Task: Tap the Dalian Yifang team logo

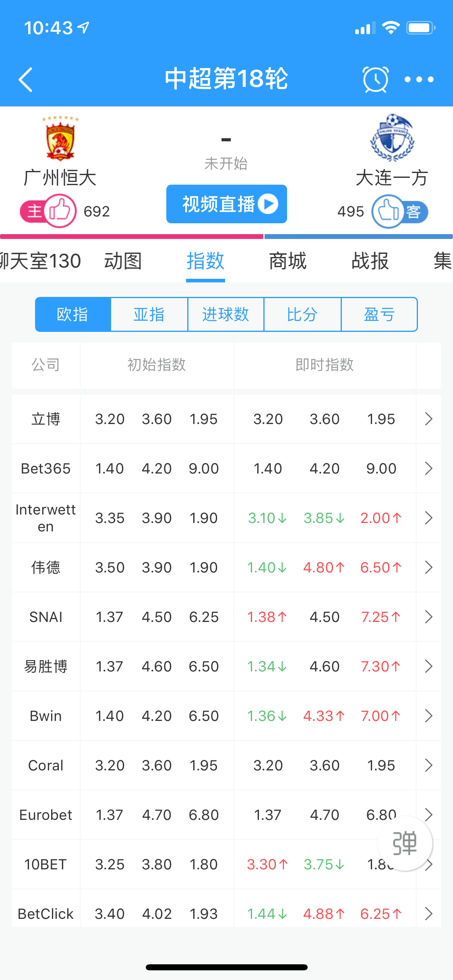Action: pyautogui.click(x=392, y=138)
